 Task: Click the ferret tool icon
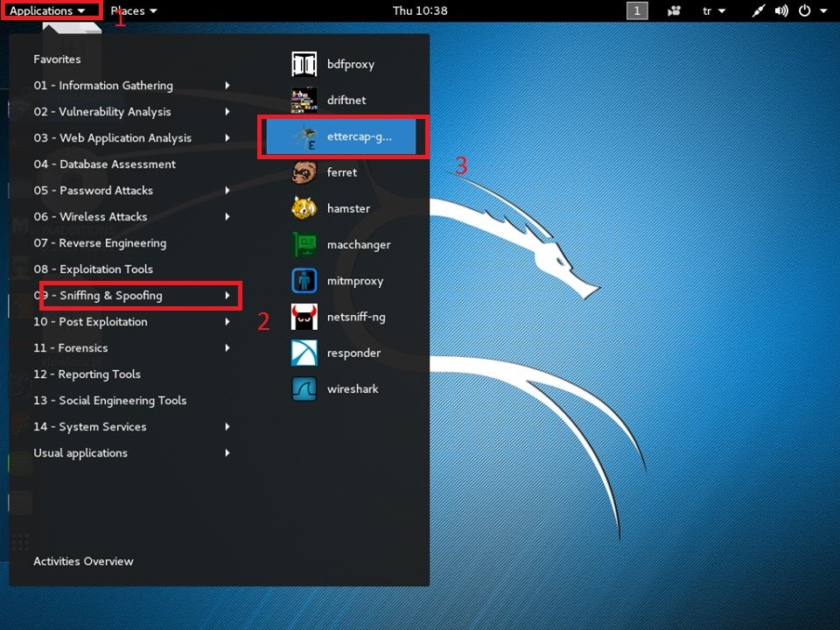(x=304, y=172)
